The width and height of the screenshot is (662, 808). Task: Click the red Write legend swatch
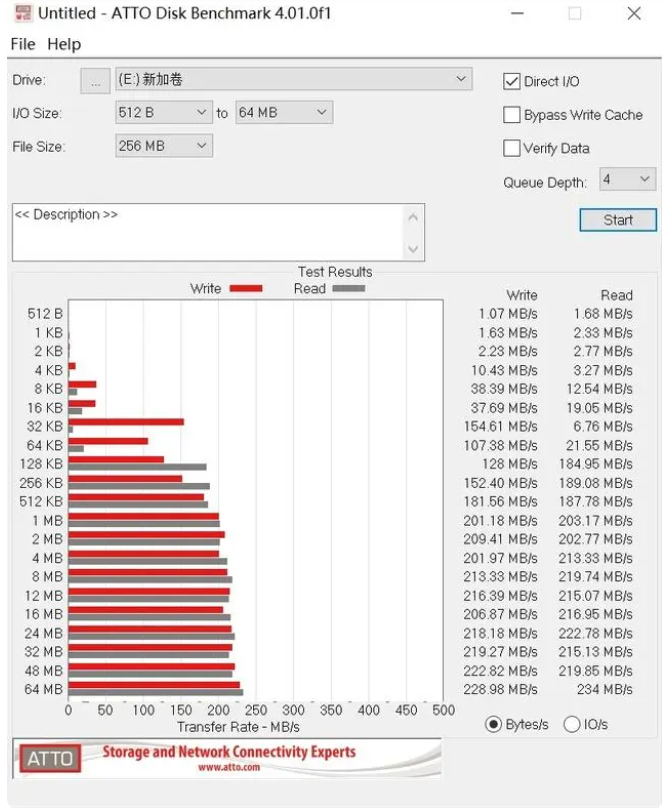(x=246, y=289)
